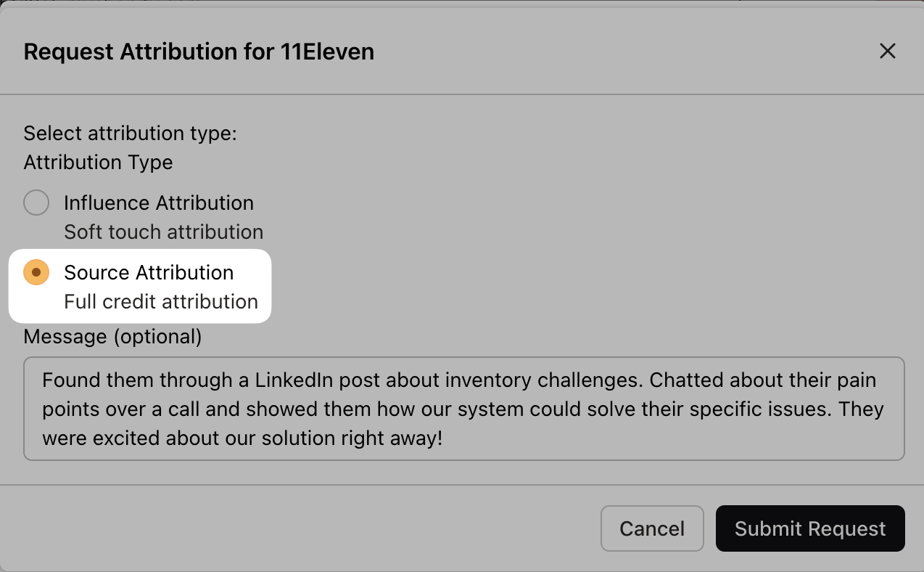Select the Influence Attribution radio button
The width and height of the screenshot is (924, 572).
point(36,203)
